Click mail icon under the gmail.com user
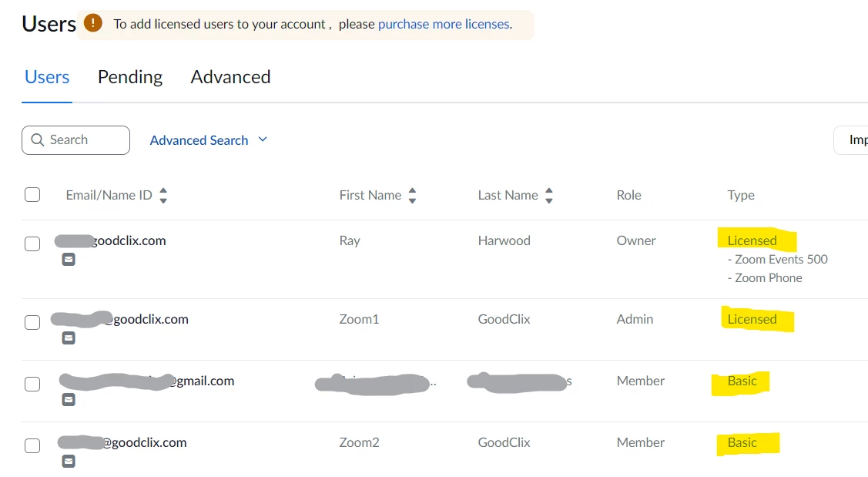Screen dimensions: 868x477 (69, 400)
